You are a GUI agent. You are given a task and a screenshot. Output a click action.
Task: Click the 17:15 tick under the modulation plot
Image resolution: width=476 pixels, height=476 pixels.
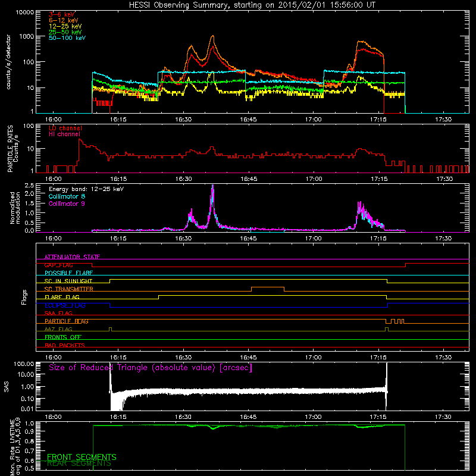[378, 239]
